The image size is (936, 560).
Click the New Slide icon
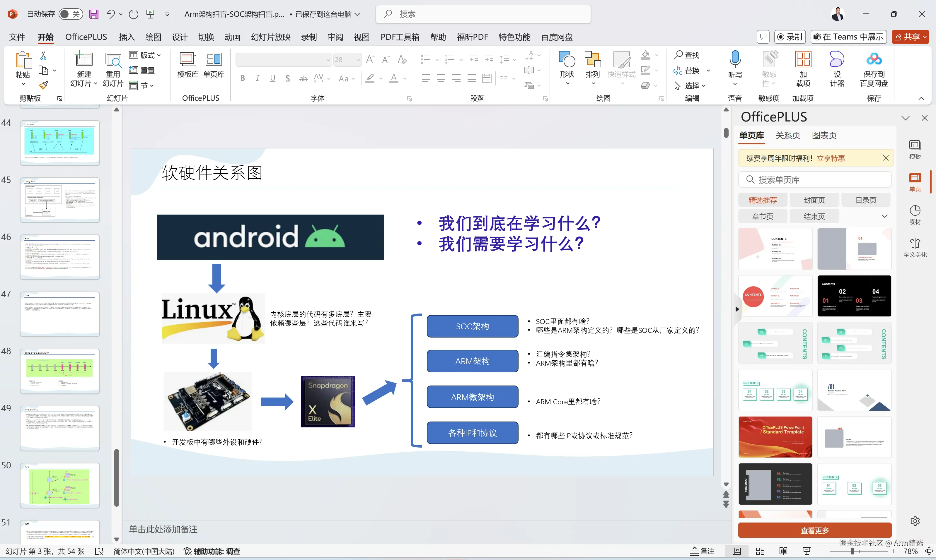point(83,60)
